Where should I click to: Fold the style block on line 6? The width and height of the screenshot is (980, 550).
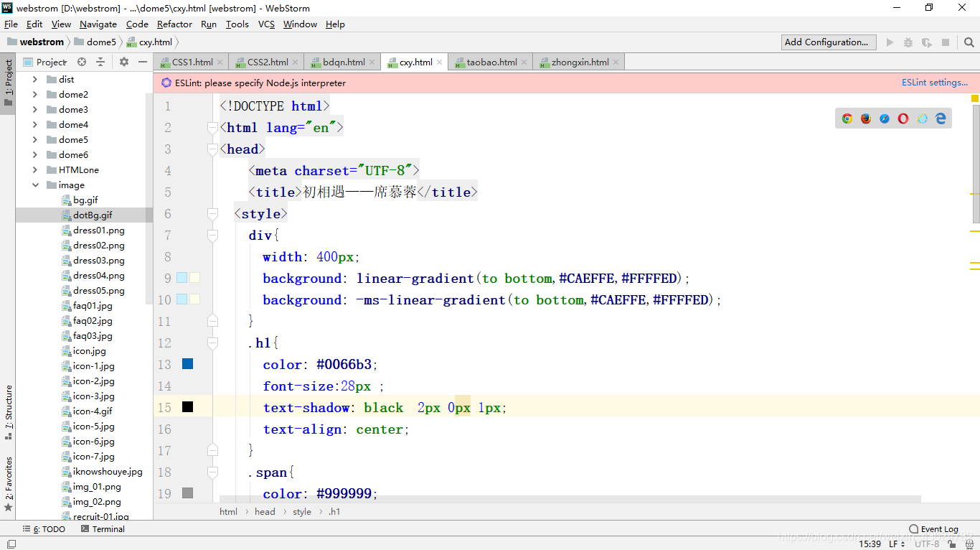click(x=212, y=213)
